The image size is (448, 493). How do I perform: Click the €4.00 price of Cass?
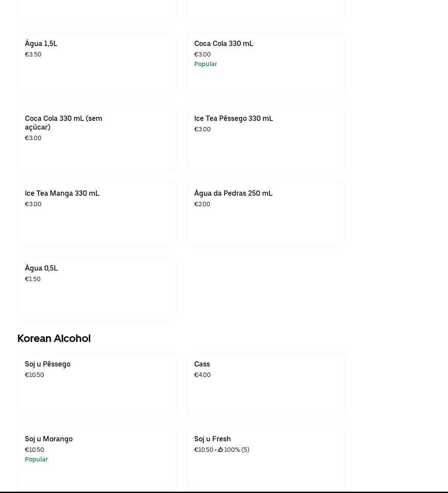coord(203,375)
